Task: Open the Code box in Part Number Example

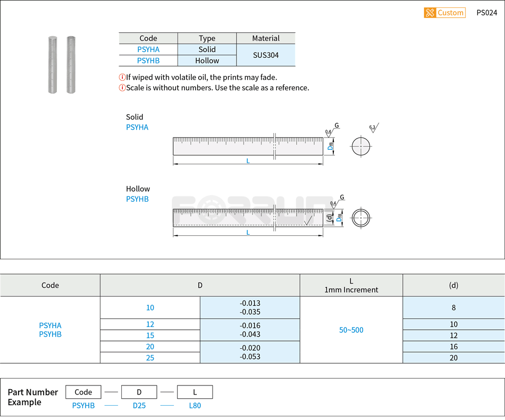Action: coord(83,392)
